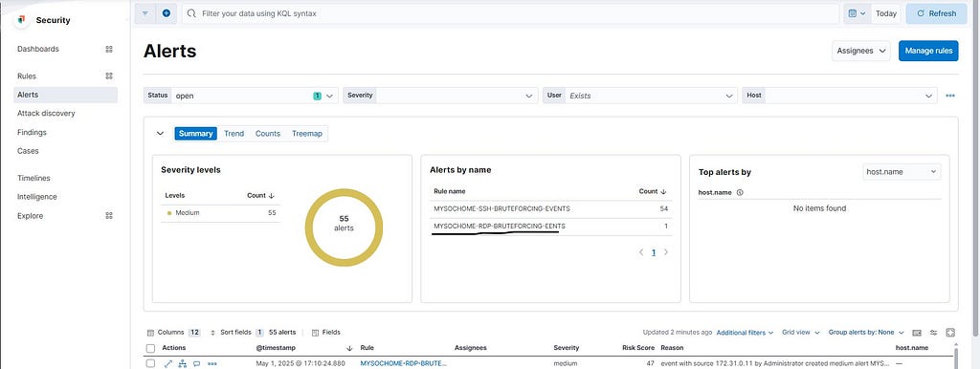Open the saved filter menu icon
980x369 pixels.
click(x=145, y=13)
